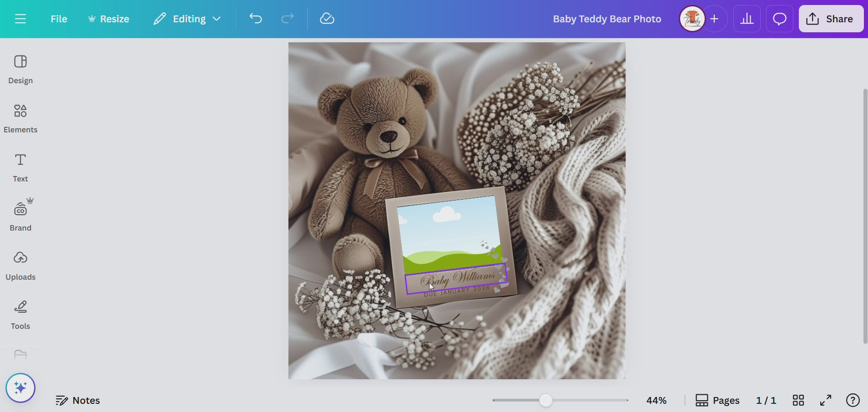Select the DUE JANUARY 2026 text

[457, 291]
